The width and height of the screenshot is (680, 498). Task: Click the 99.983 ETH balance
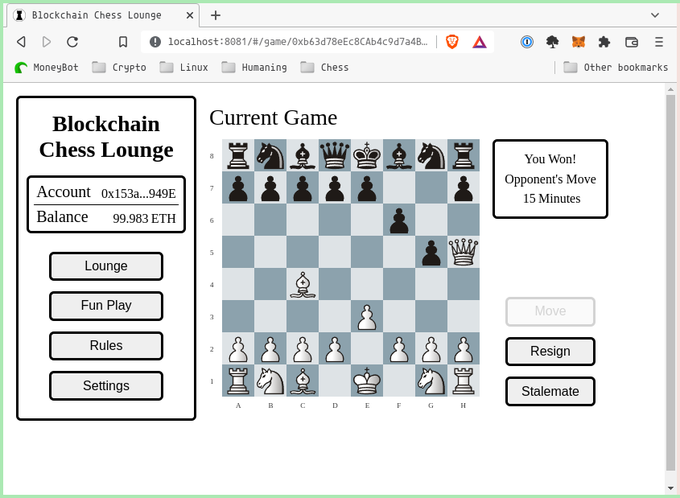[x=144, y=218]
